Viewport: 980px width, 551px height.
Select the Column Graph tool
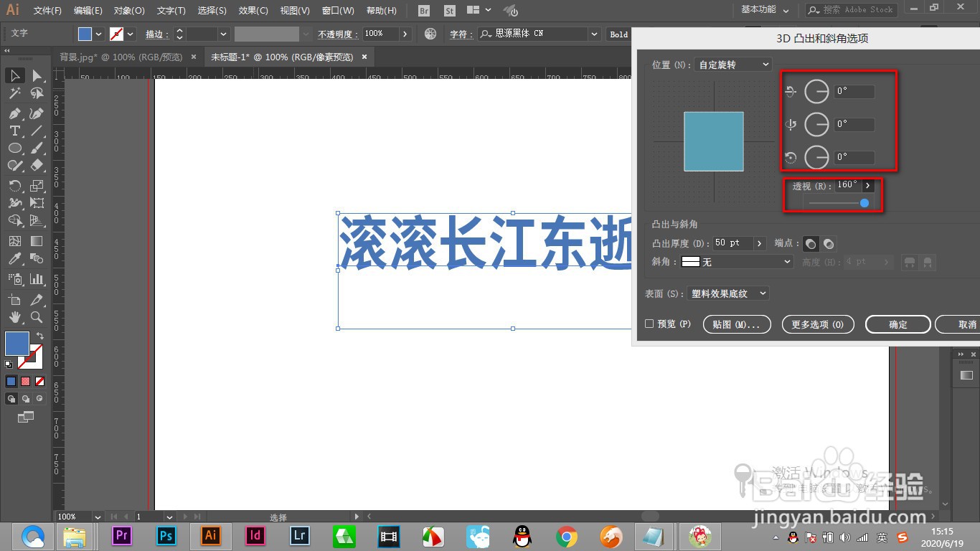[x=37, y=278]
